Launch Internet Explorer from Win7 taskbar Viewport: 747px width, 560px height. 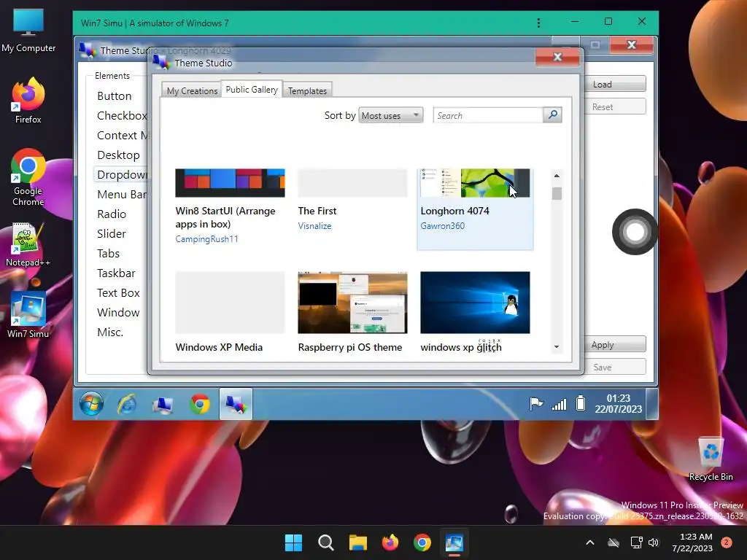[127, 404]
